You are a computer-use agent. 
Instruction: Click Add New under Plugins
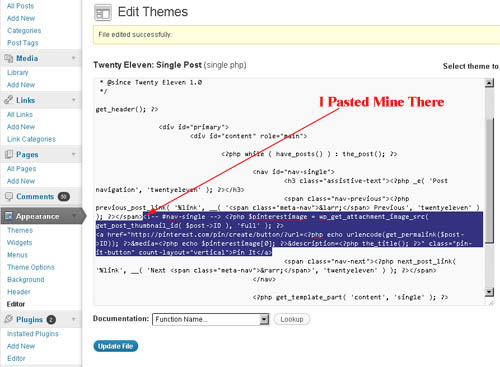click(x=21, y=346)
